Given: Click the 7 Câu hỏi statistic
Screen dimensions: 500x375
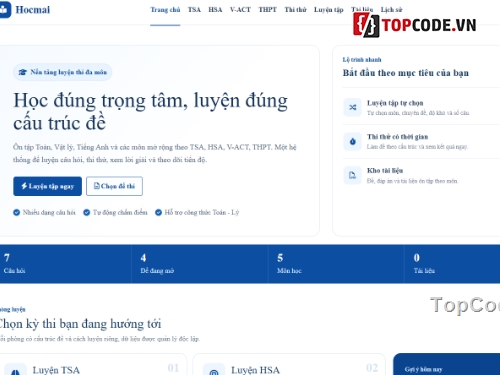Looking at the screenshot, I should coord(65,264).
